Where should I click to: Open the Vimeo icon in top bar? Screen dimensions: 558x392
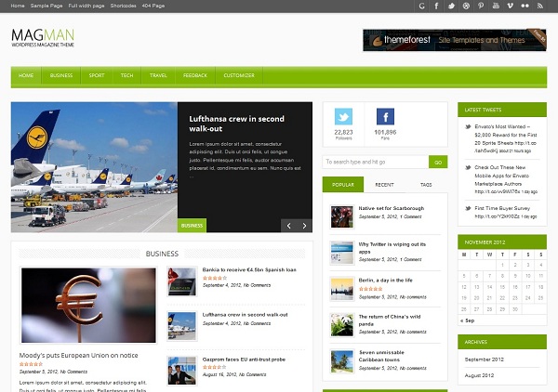point(510,7)
